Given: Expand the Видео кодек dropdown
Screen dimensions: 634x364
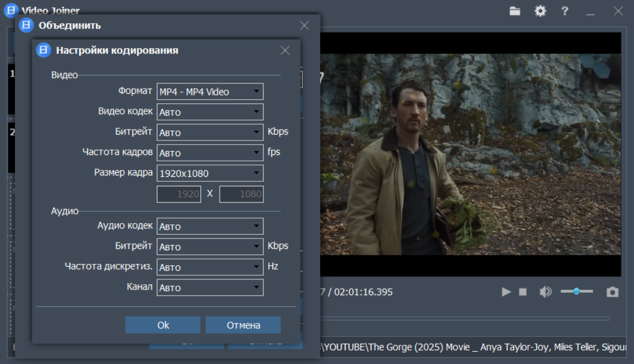Looking at the screenshot, I should pyautogui.click(x=210, y=112).
